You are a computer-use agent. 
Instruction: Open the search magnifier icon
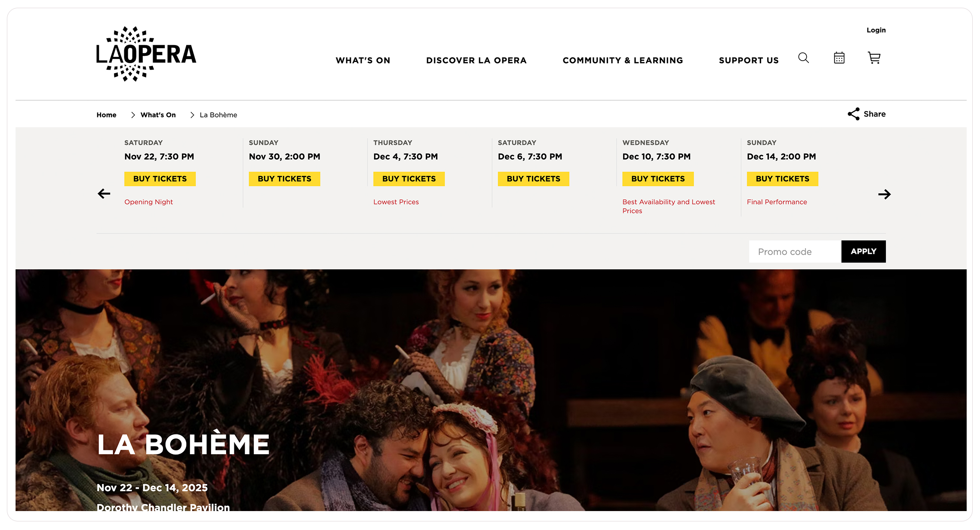click(x=803, y=58)
